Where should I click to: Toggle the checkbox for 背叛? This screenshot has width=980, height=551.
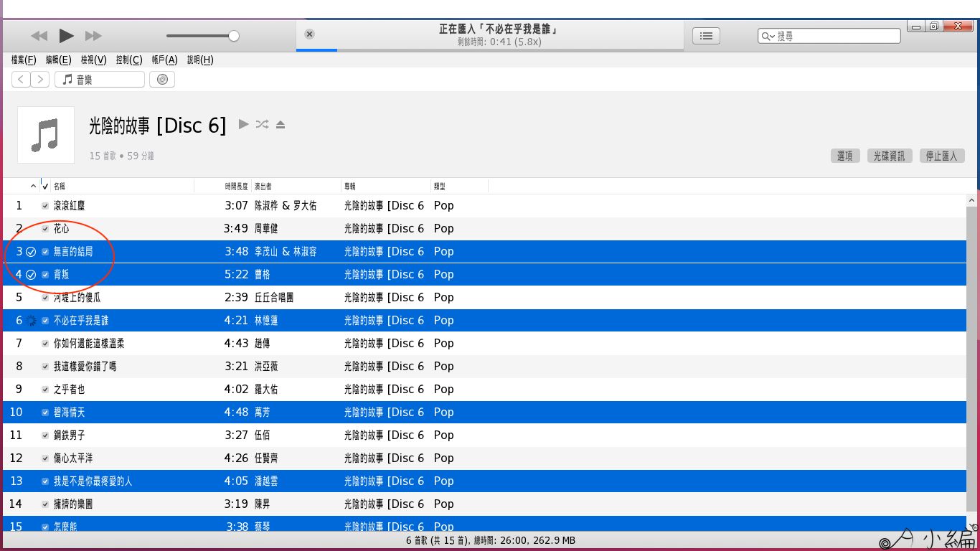45,275
